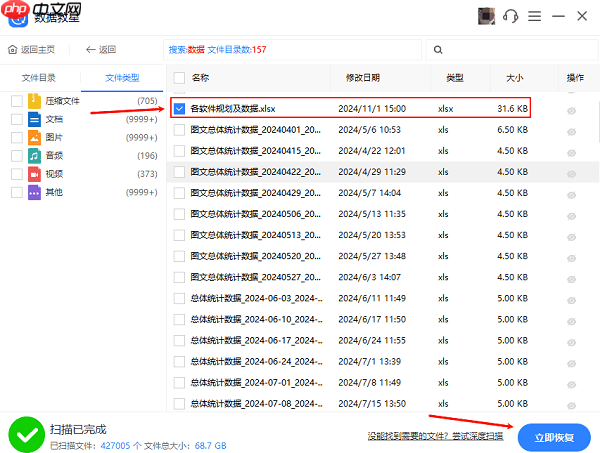Check the 图文总体统计数据_20240422 file checkbox
This screenshot has height=453, width=600.
(179, 172)
